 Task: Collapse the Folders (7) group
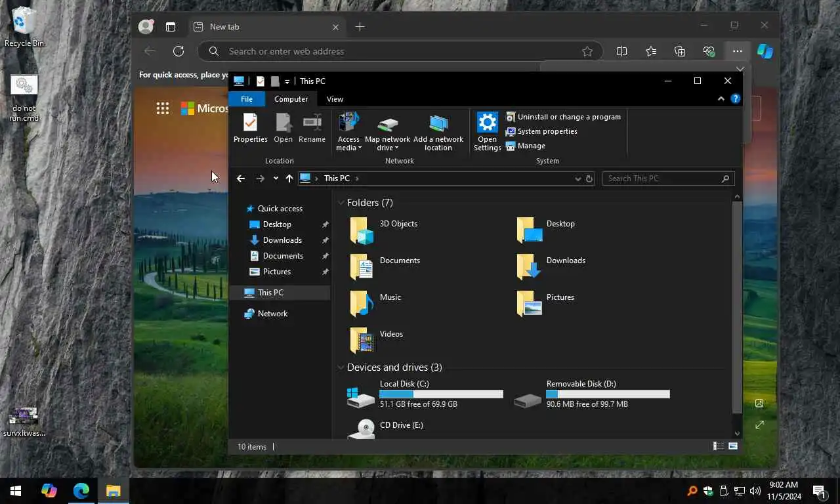341,203
